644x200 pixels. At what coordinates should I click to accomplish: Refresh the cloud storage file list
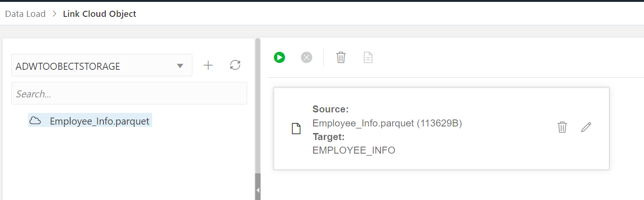point(235,66)
